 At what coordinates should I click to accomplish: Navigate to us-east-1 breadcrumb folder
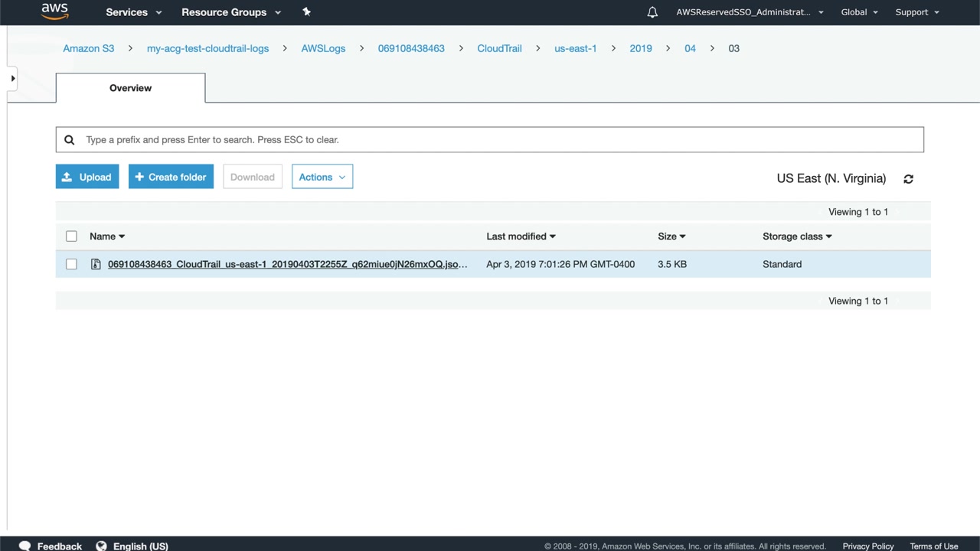(x=576, y=48)
